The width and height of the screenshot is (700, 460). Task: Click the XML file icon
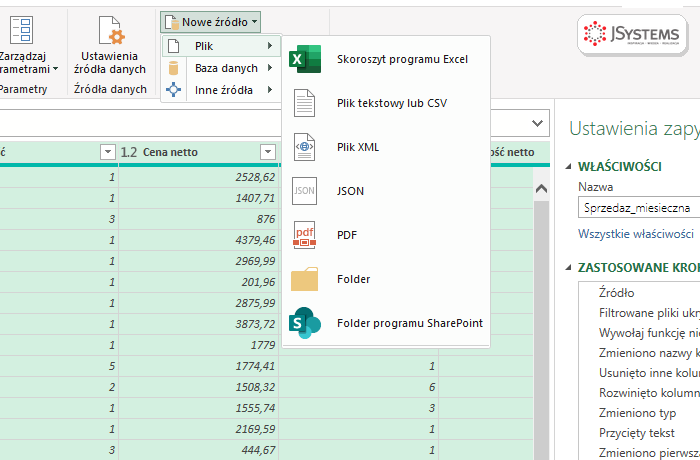(304, 147)
